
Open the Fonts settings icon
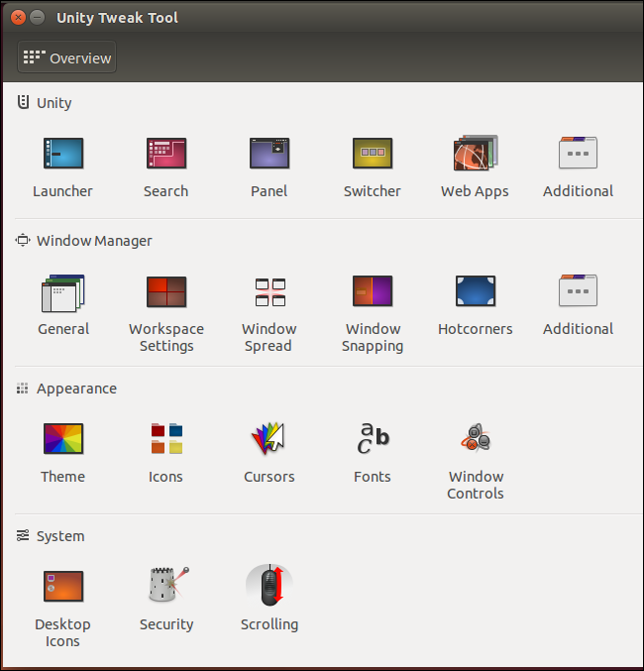(374, 438)
